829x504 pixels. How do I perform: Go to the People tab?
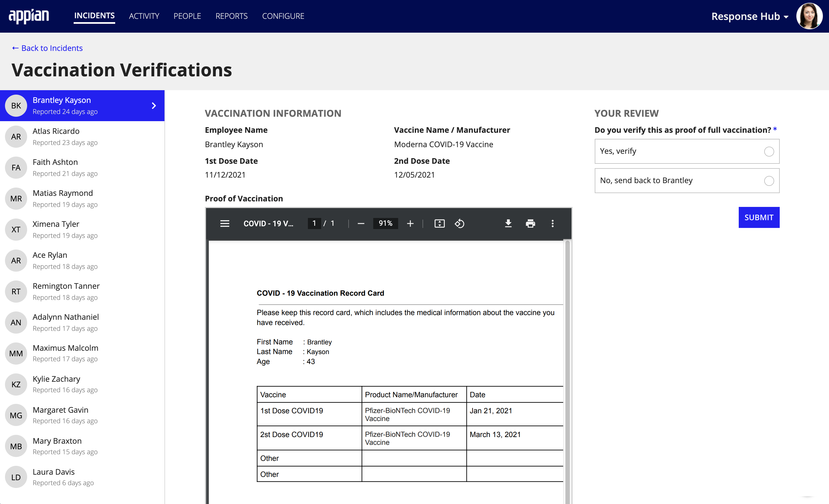[187, 16]
